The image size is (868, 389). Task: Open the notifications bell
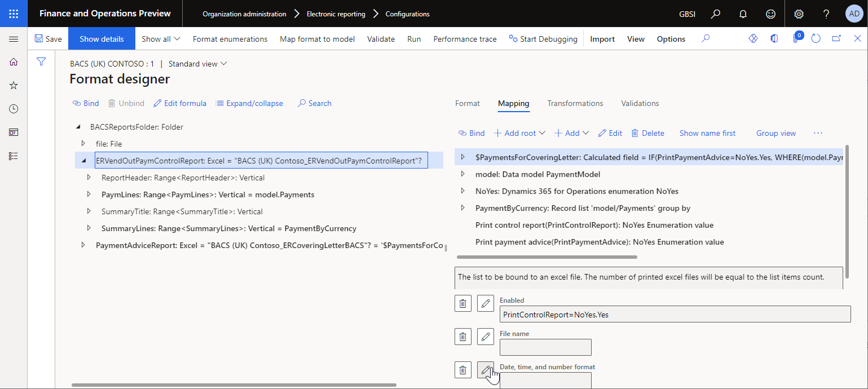(x=743, y=14)
